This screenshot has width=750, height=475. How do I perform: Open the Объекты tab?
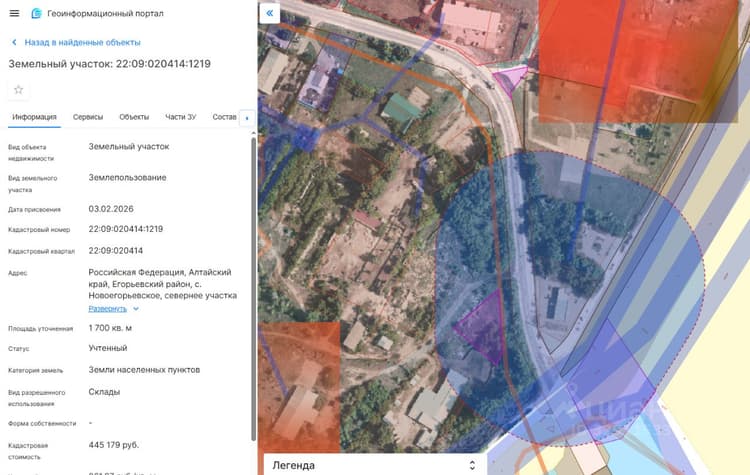pos(134,117)
